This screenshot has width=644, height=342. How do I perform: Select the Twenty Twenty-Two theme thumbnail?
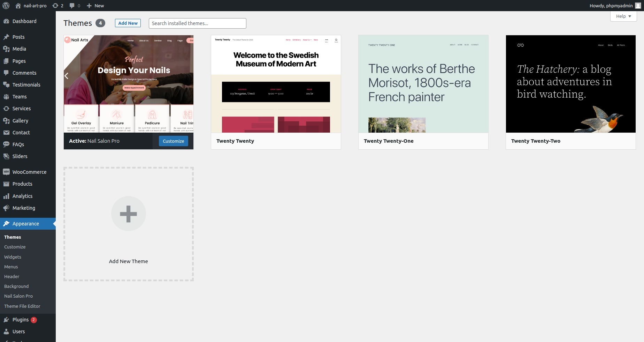(571, 84)
